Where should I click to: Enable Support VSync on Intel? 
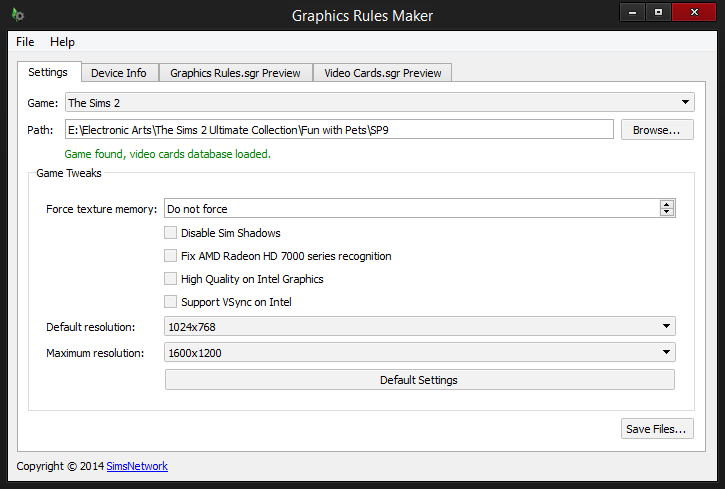click(x=170, y=302)
